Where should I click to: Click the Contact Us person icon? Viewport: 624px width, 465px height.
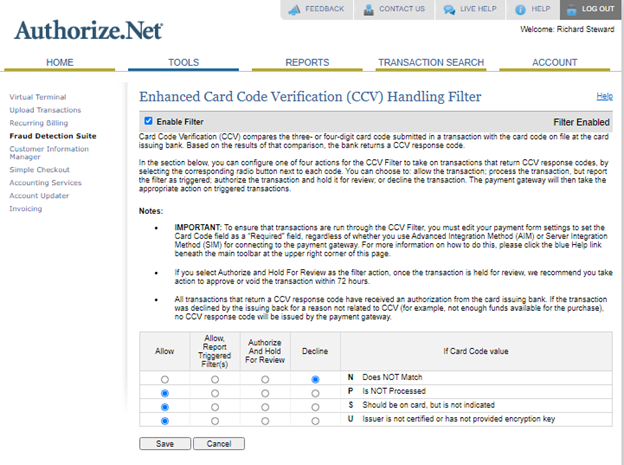pyautogui.click(x=369, y=10)
